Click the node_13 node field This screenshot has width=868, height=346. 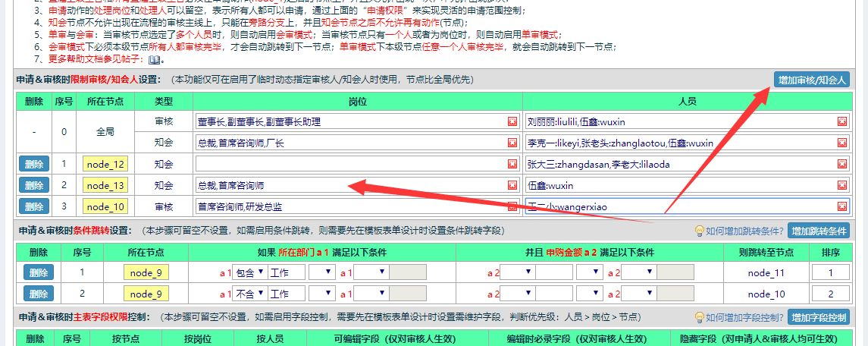click(x=106, y=185)
